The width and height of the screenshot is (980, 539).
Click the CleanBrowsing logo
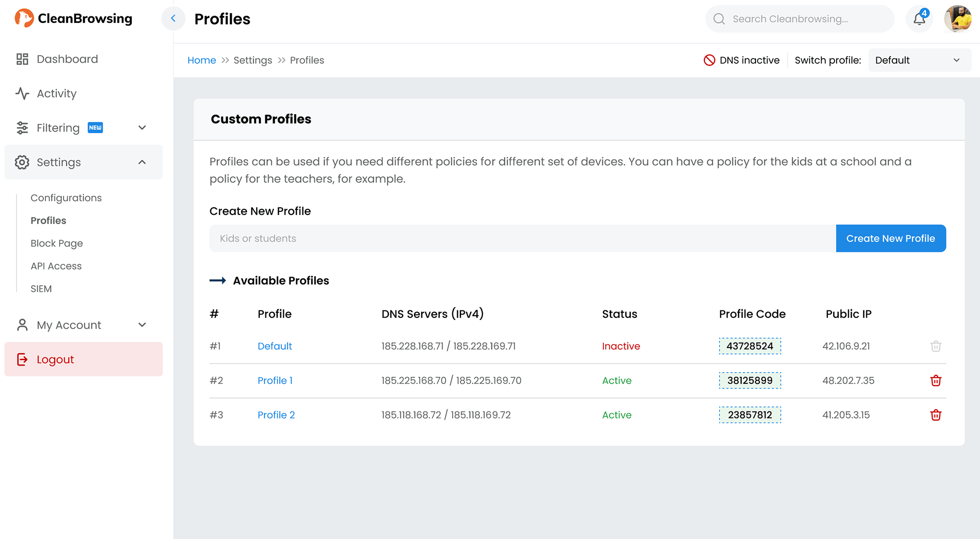click(73, 19)
